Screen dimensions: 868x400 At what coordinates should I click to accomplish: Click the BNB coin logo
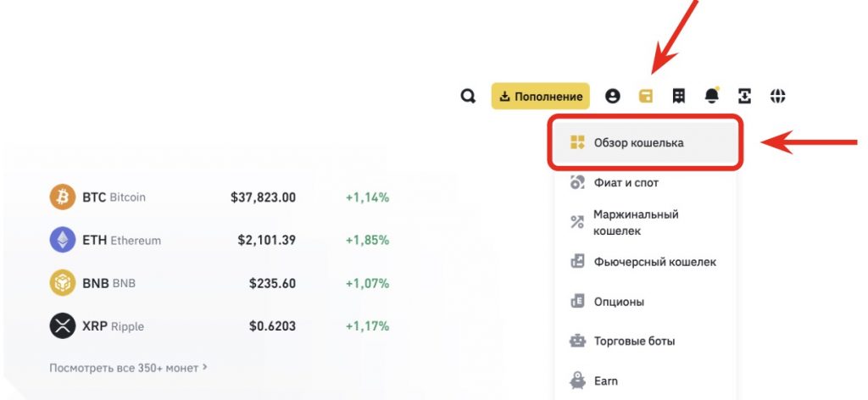tap(63, 284)
